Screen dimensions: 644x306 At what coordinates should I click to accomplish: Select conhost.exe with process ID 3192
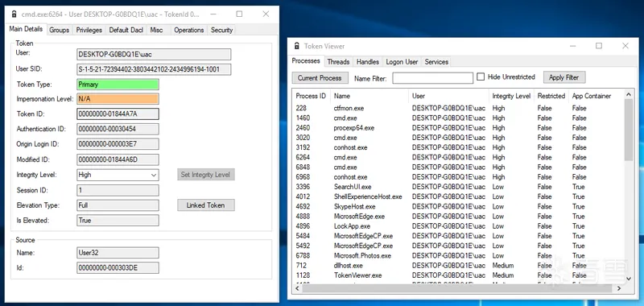click(x=458, y=147)
